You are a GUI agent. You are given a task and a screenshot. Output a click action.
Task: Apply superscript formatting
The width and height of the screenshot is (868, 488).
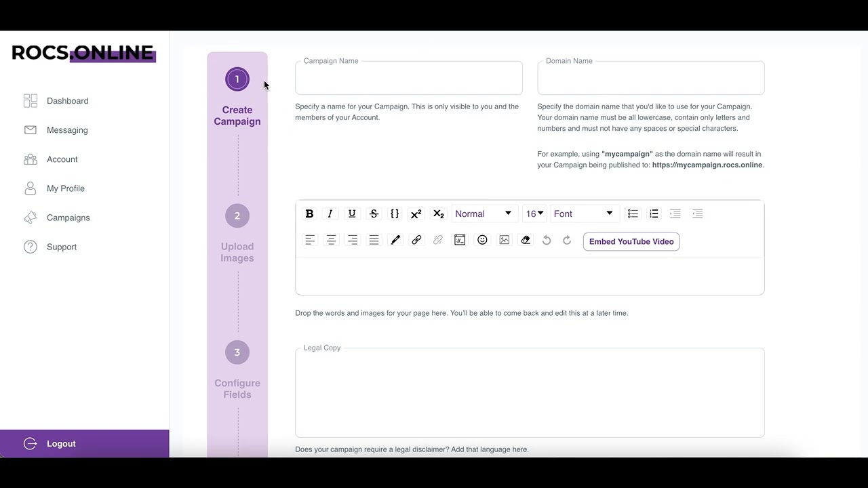click(x=416, y=213)
